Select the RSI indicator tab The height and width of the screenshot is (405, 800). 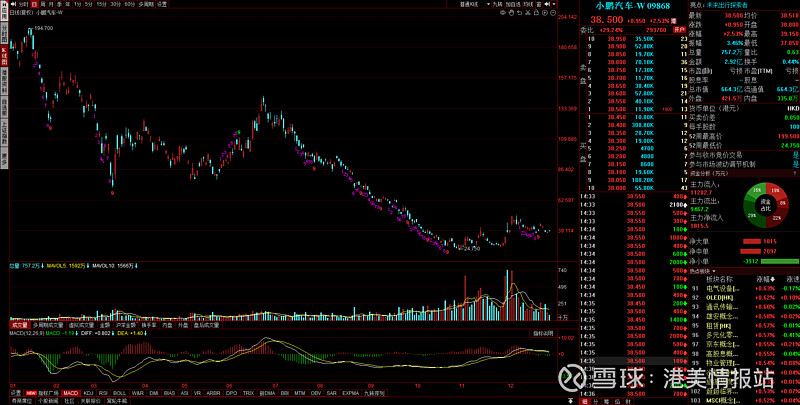pos(103,393)
